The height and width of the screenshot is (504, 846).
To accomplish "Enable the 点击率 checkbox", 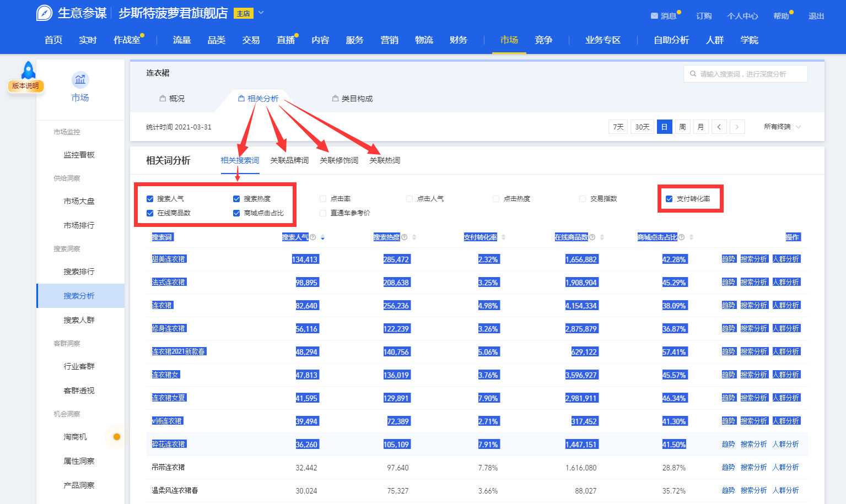I will pyautogui.click(x=323, y=199).
